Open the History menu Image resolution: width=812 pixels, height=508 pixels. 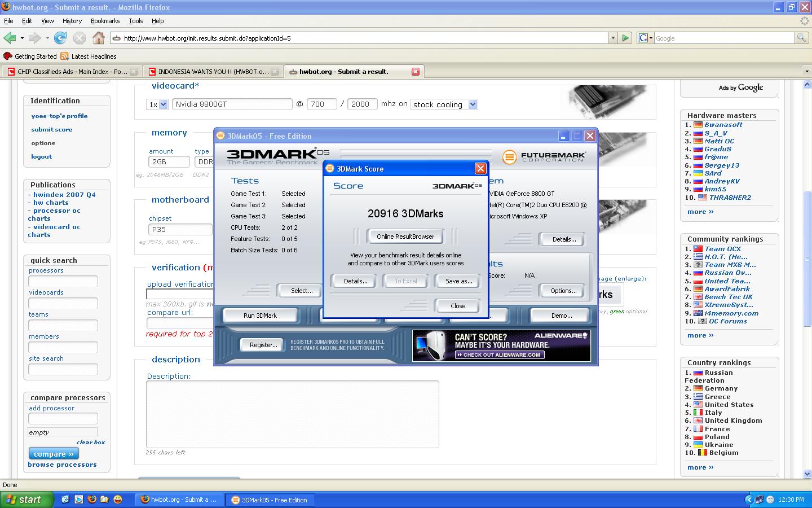point(72,21)
